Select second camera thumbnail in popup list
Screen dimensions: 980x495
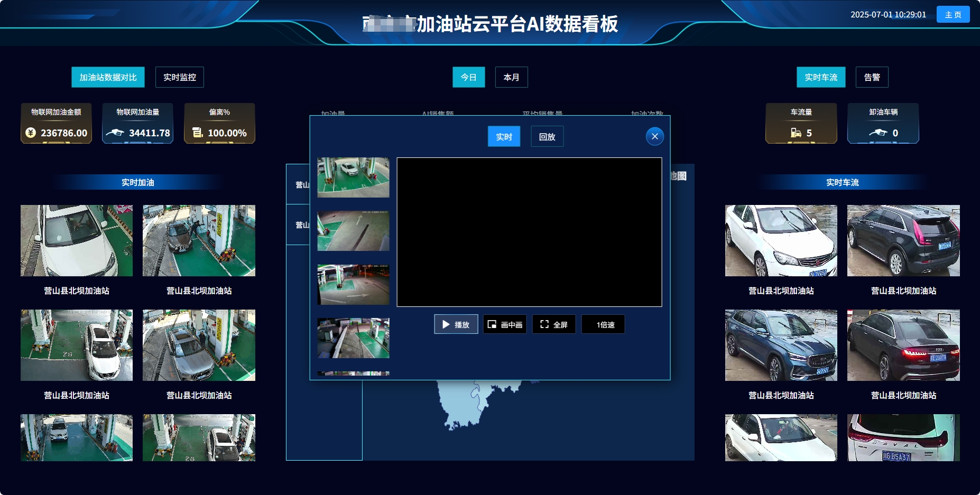[353, 231]
